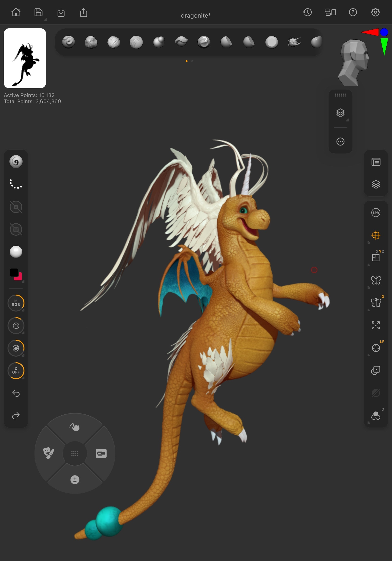Open the LF lightcap sphere option
Viewport: 392px width, 561px height.
point(376,348)
